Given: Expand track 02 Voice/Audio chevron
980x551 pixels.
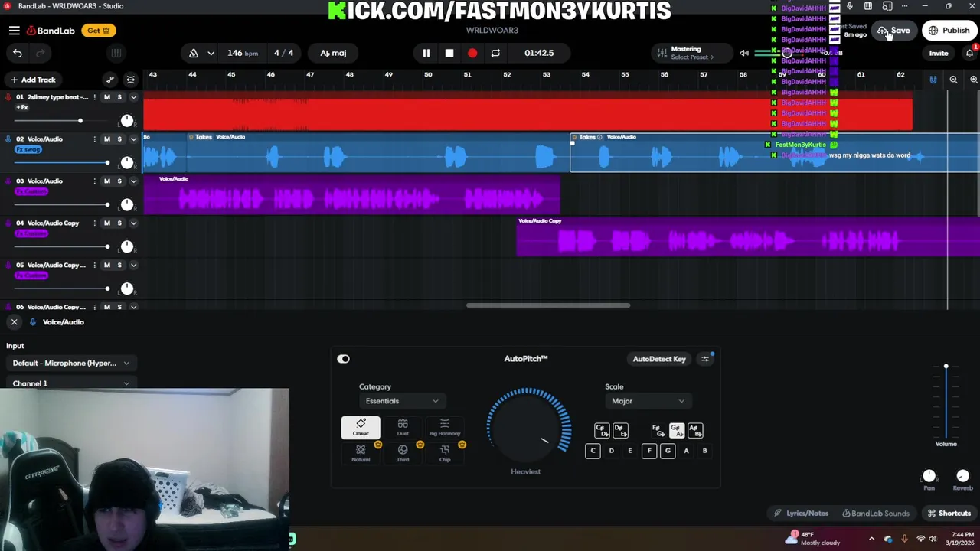Looking at the screenshot, I should [x=133, y=139].
